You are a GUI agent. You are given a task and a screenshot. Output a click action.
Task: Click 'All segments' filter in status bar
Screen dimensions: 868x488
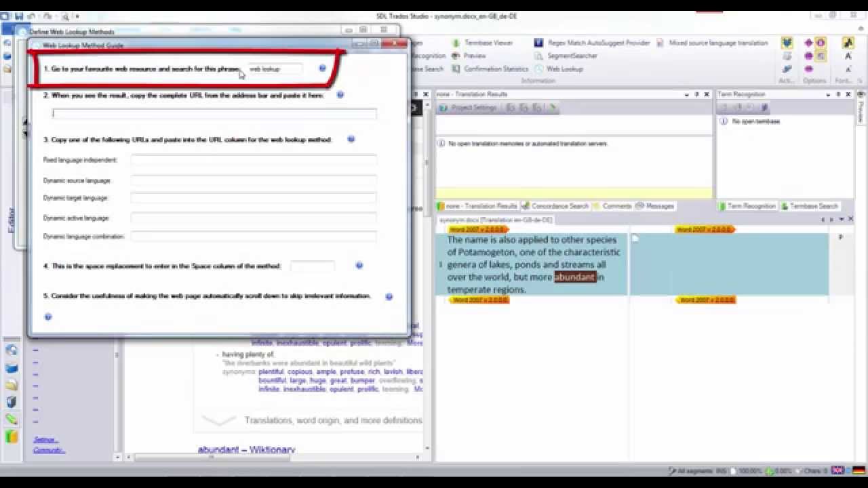point(692,470)
